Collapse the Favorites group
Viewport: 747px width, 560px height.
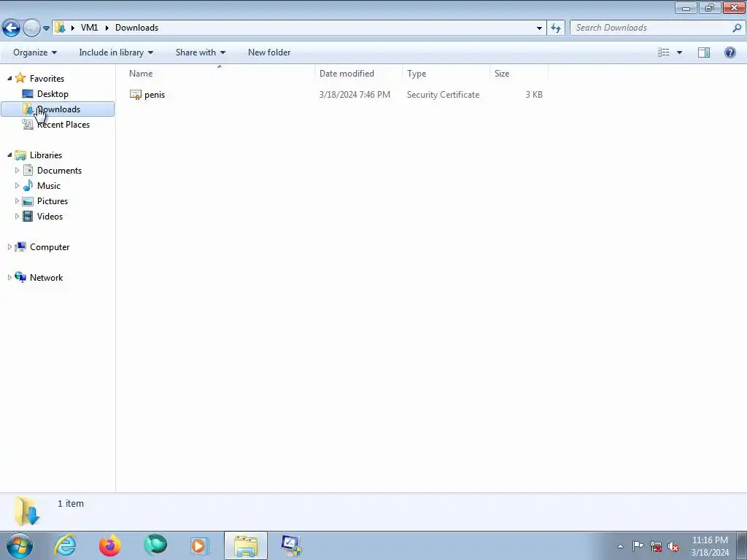(9, 78)
